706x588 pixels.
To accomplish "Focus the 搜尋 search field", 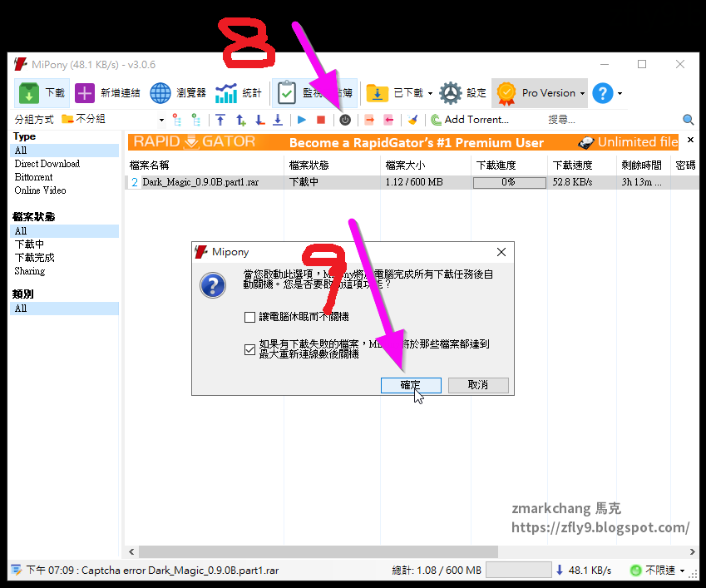I will [610, 120].
